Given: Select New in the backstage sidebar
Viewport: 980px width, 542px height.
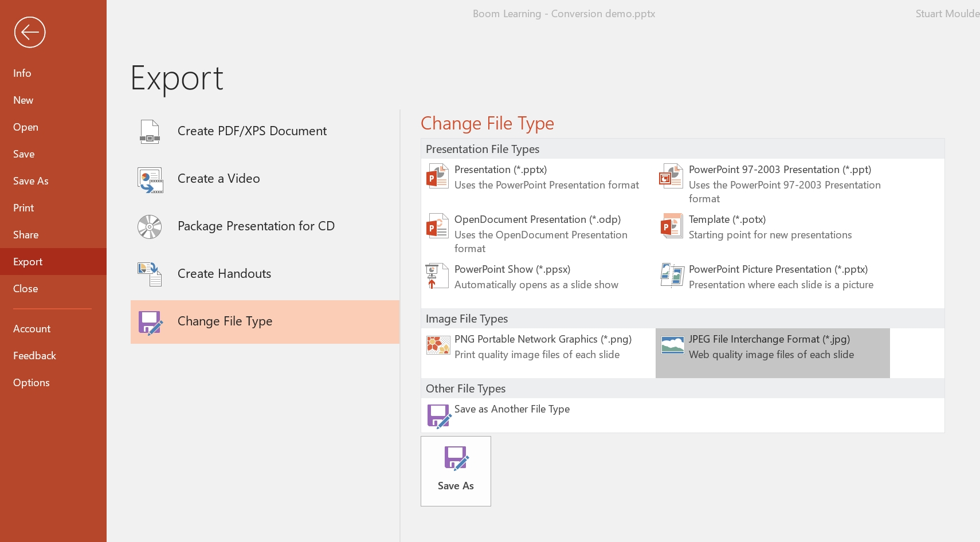Looking at the screenshot, I should pyautogui.click(x=53, y=100).
